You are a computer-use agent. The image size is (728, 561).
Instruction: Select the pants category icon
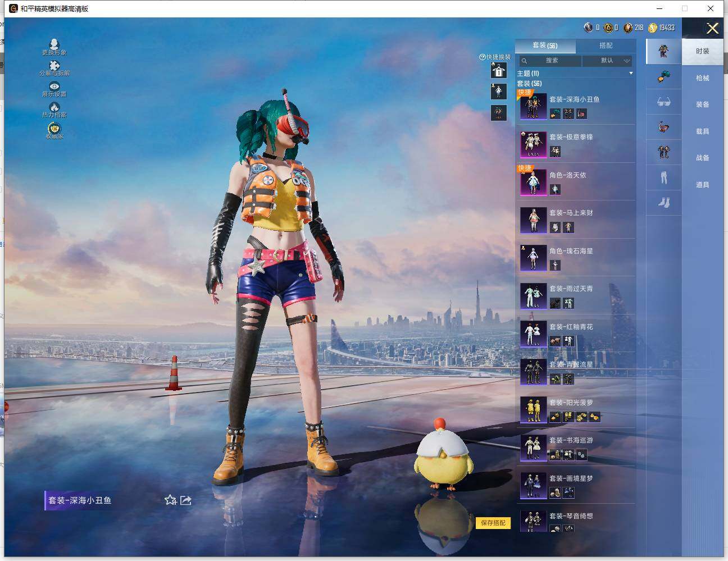(663, 178)
